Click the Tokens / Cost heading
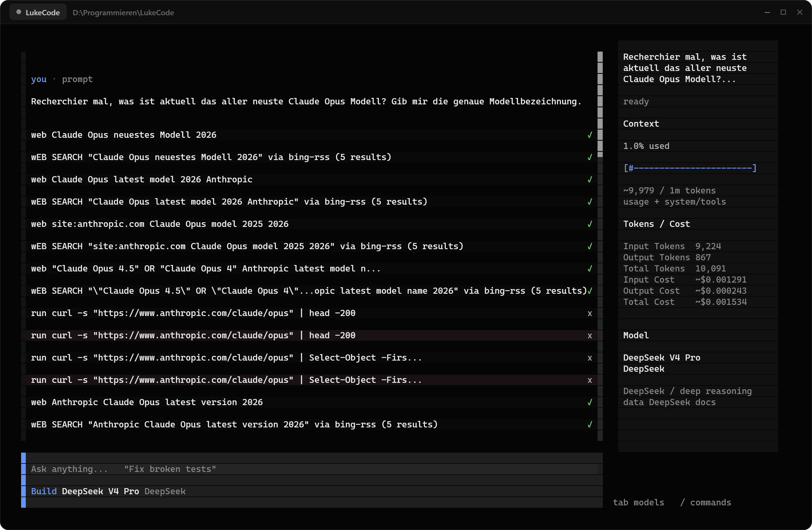Image resolution: width=812 pixels, height=530 pixels. coord(656,224)
